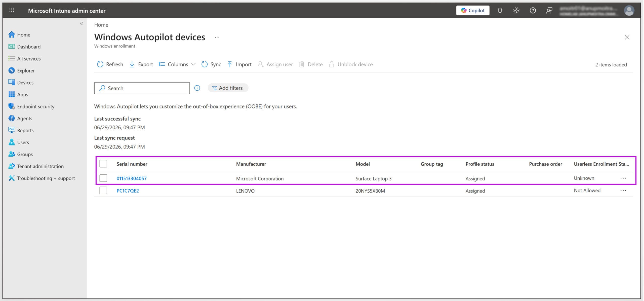Open the notifications bell
The image size is (644, 301).
click(x=500, y=10)
